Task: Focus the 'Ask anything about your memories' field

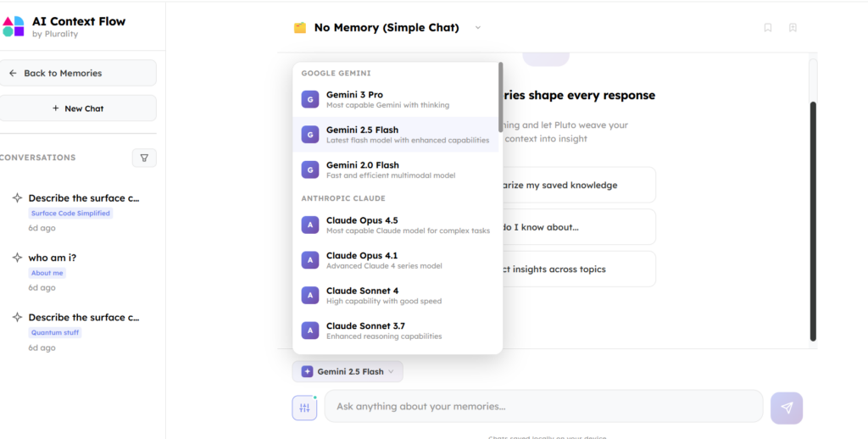Action: [542, 407]
